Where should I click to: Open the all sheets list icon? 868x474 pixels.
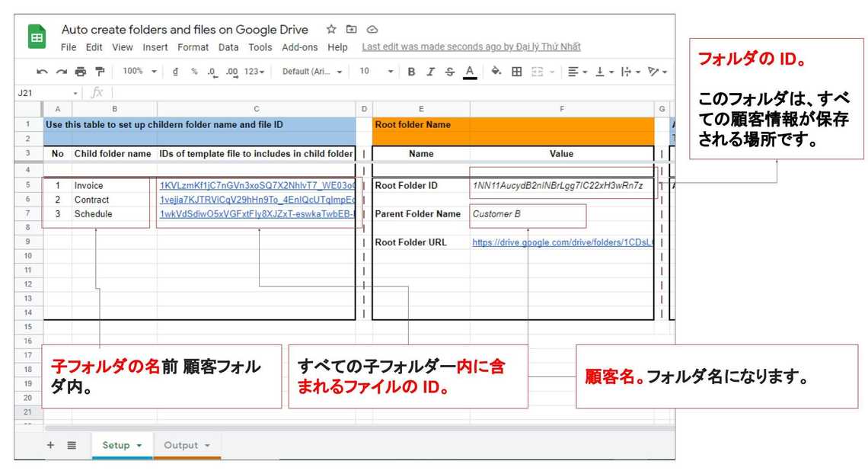click(x=72, y=445)
